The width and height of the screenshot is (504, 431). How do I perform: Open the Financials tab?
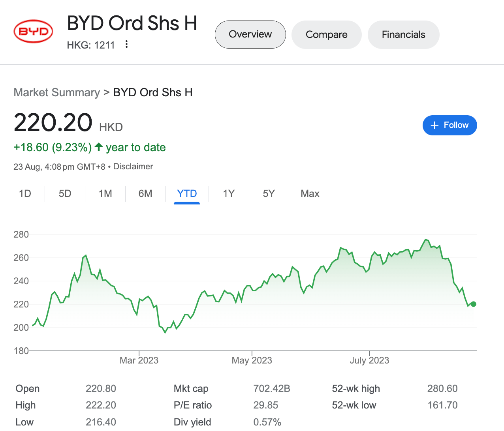pos(404,35)
